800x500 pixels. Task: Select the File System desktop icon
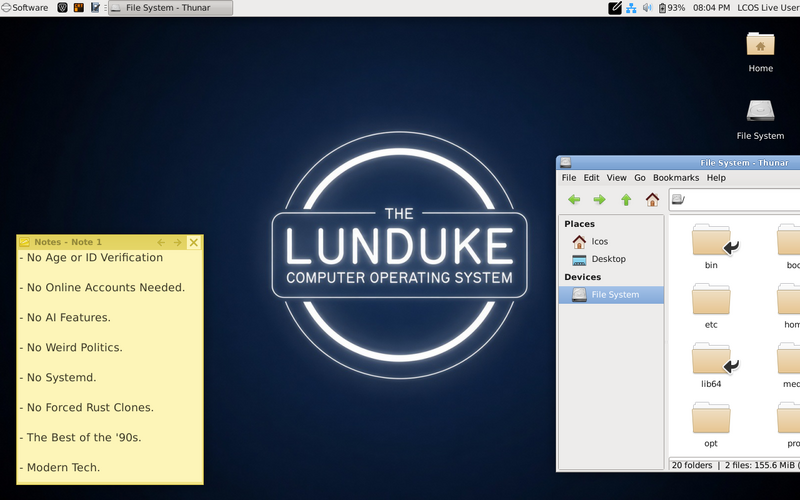(760, 119)
